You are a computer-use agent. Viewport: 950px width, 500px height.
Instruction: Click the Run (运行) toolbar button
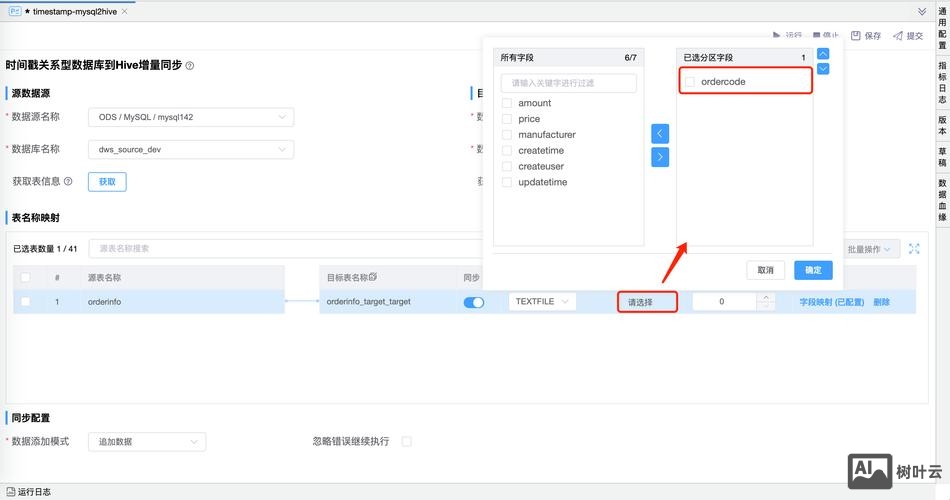(x=787, y=36)
